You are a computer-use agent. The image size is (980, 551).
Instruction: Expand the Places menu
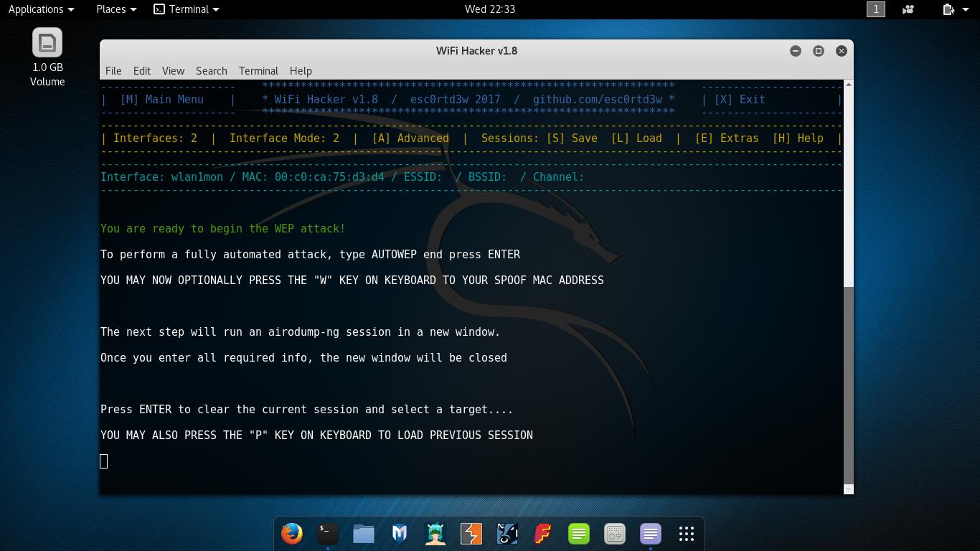[x=116, y=9]
